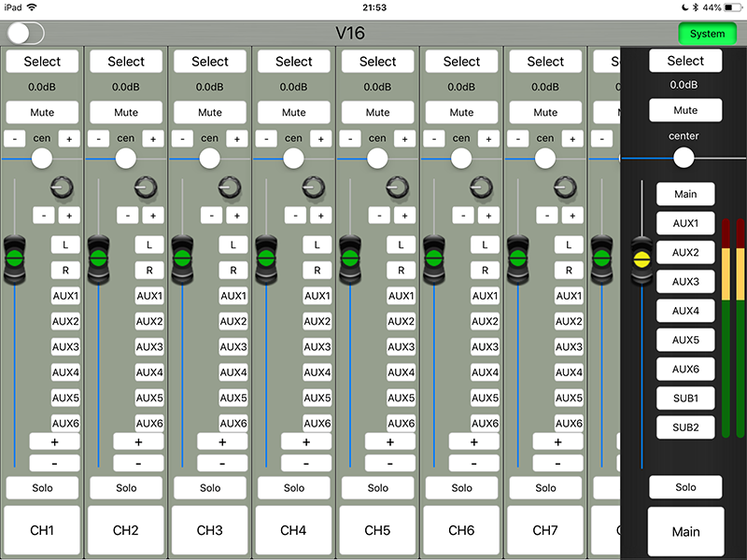Image resolution: width=747 pixels, height=560 pixels.
Task: Click the CH7 gain rotary knob
Action: [565, 188]
